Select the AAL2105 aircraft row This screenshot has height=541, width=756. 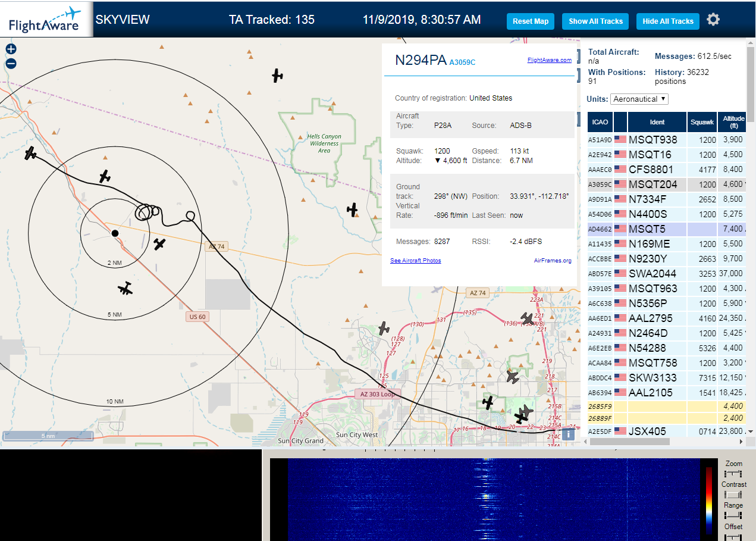(x=666, y=392)
